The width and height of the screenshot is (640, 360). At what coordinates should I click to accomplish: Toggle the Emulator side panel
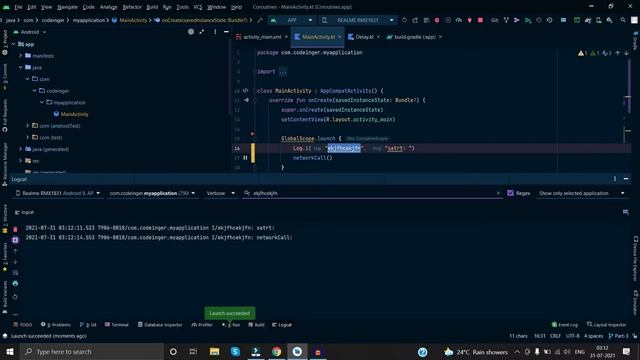(x=636, y=302)
